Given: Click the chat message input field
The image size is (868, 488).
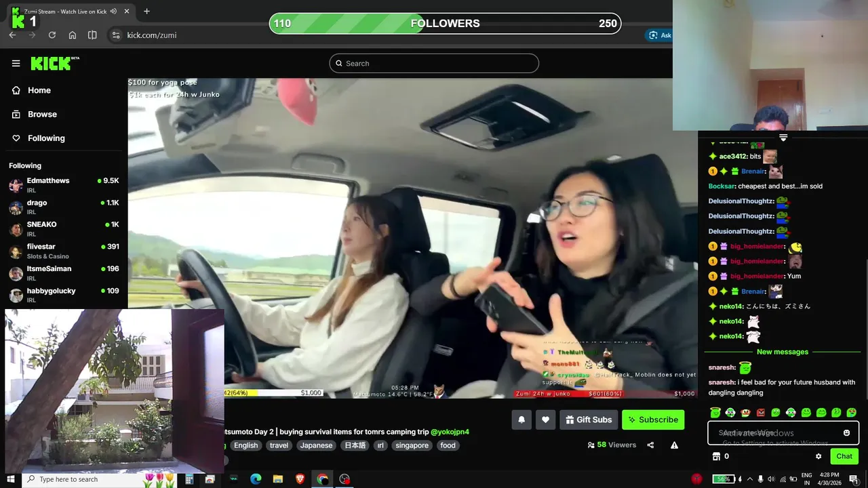Looking at the screenshot, I should click(x=783, y=433).
